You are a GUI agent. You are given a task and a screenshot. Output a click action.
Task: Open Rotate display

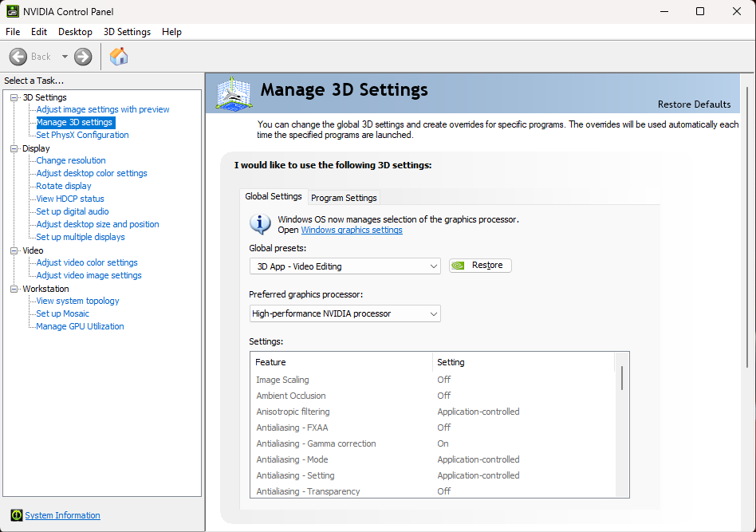click(64, 186)
